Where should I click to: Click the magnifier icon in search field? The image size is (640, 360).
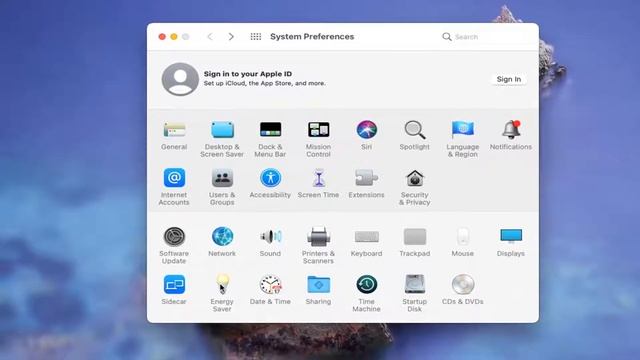click(447, 37)
